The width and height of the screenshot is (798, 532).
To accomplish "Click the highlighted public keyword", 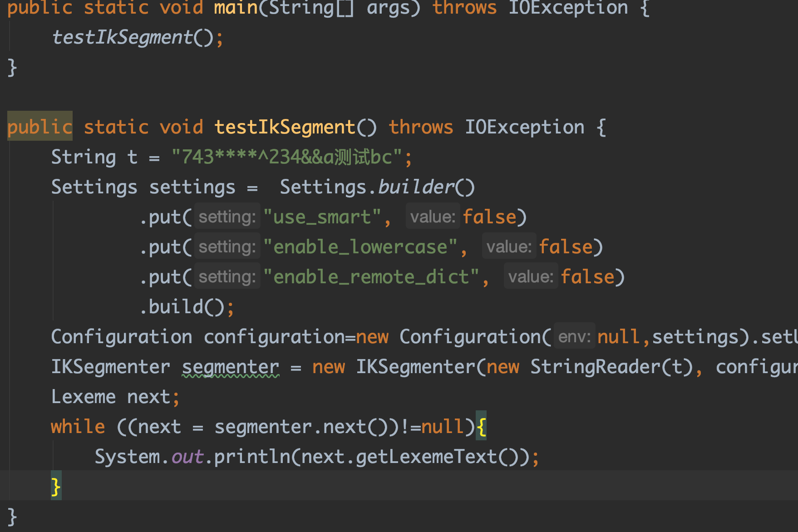I will click(x=39, y=127).
